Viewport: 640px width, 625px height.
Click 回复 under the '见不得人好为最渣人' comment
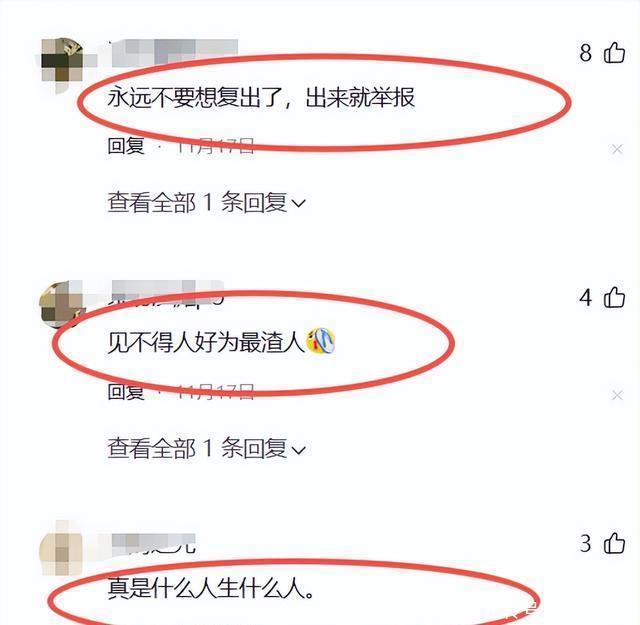[126, 391]
